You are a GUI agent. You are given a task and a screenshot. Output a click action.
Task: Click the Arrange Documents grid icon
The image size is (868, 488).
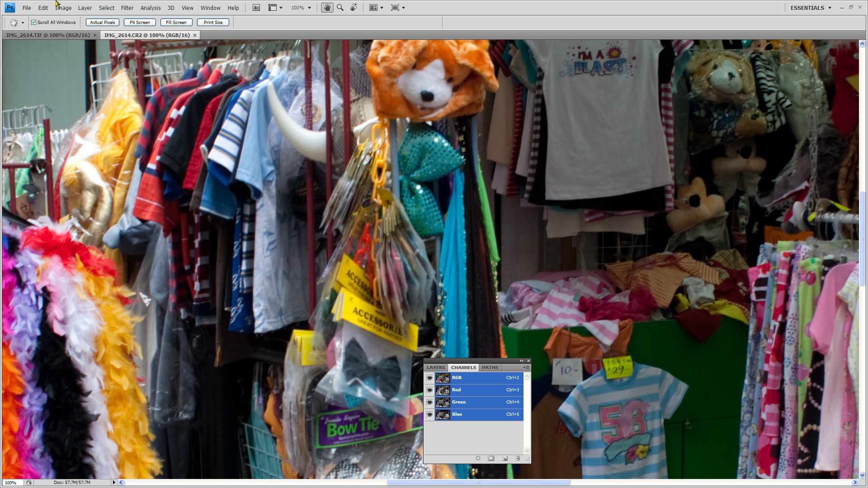373,8
